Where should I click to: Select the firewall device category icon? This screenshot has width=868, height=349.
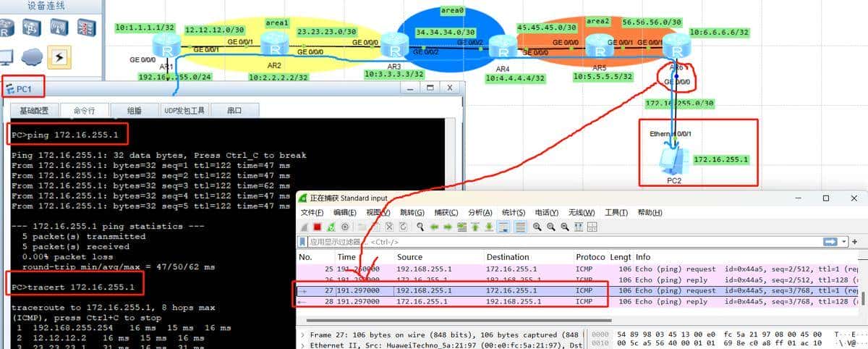(x=86, y=28)
